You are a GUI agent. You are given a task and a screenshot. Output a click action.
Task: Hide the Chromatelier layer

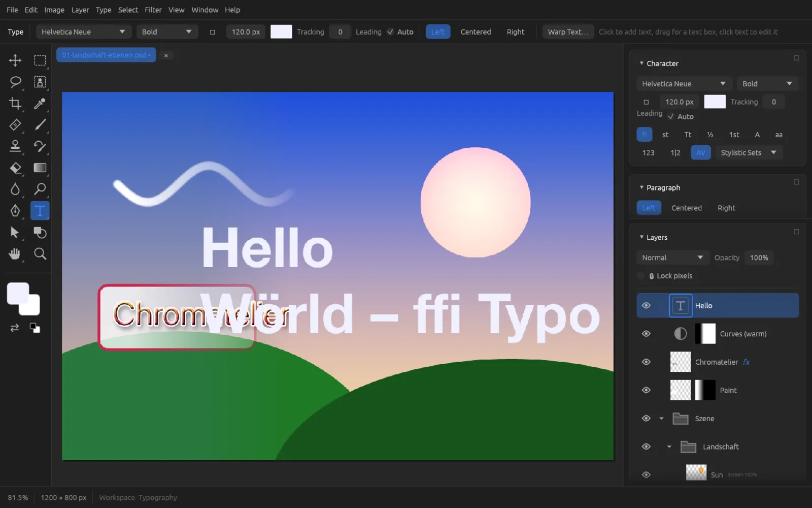click(646, 362)
